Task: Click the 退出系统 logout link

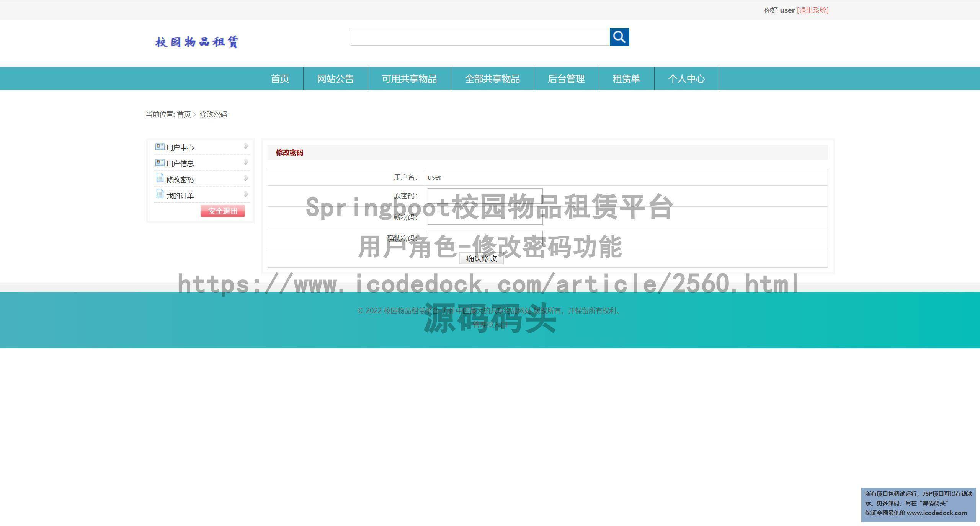Action: coord(813,10)
